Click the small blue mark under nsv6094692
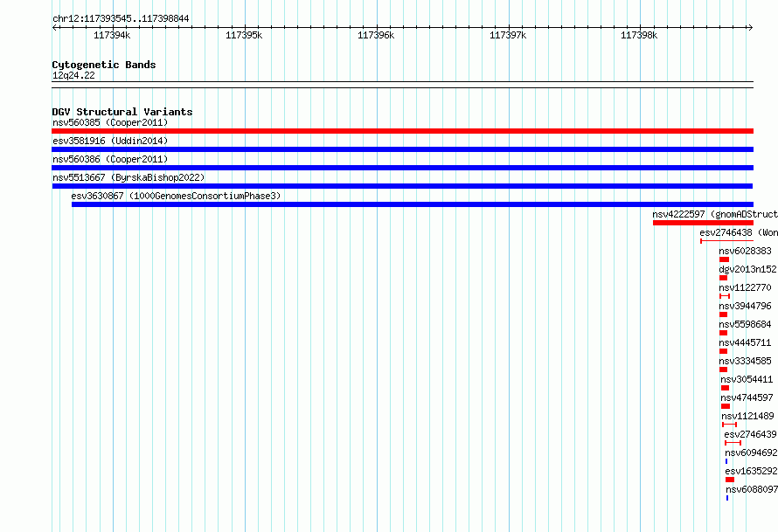 tap(726, 461)
